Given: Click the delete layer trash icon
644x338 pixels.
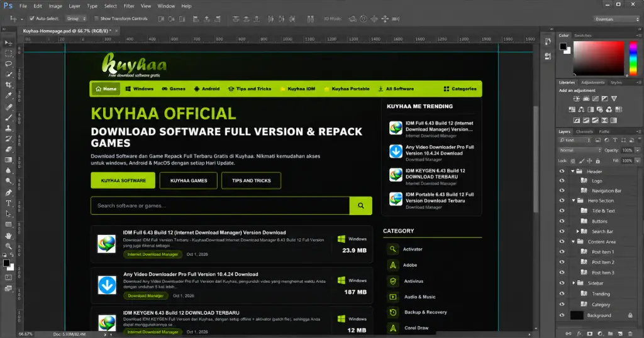Looking at the screenshot, I should 630,334.
